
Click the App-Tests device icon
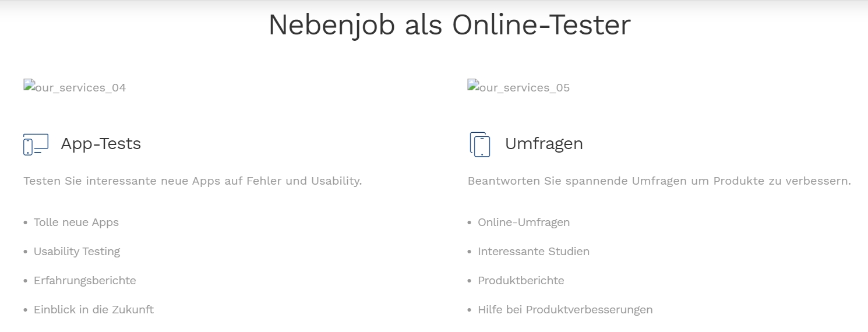click(36, 144)
